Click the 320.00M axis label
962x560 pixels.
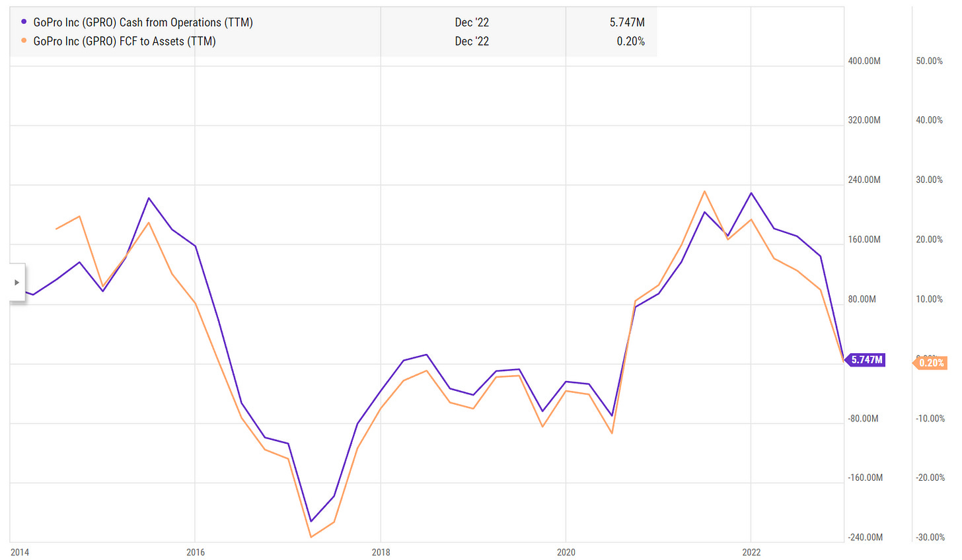pyautogui.click(x=864, y=120)
